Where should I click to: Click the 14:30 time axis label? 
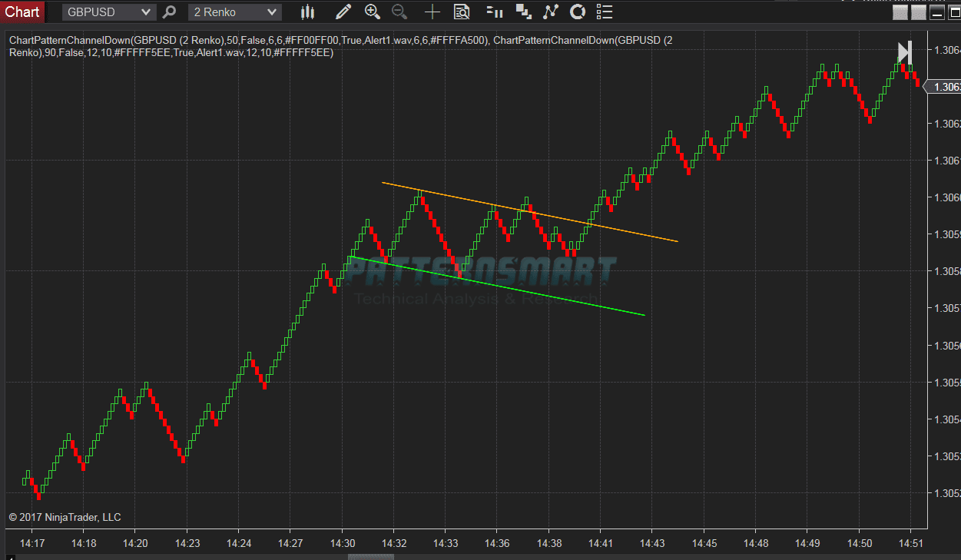tap(342, 543)
